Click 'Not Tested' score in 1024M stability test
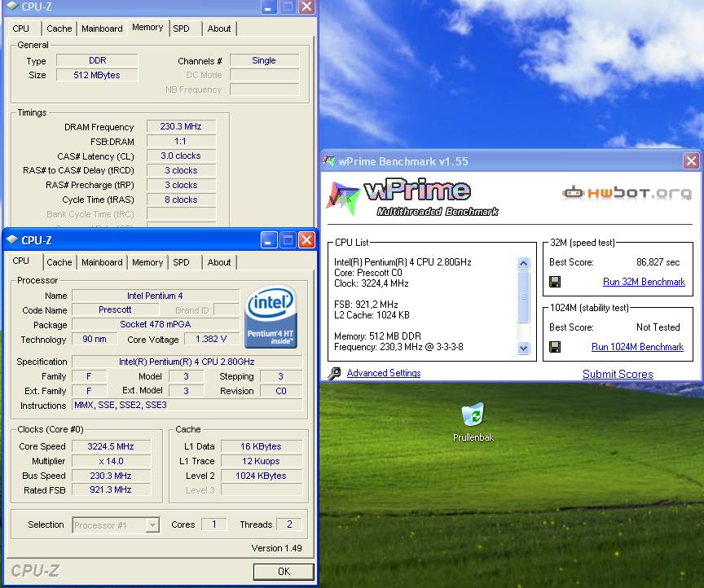This screenshot has width=704, height=588. pyautogui.click(x=658, y=327)
